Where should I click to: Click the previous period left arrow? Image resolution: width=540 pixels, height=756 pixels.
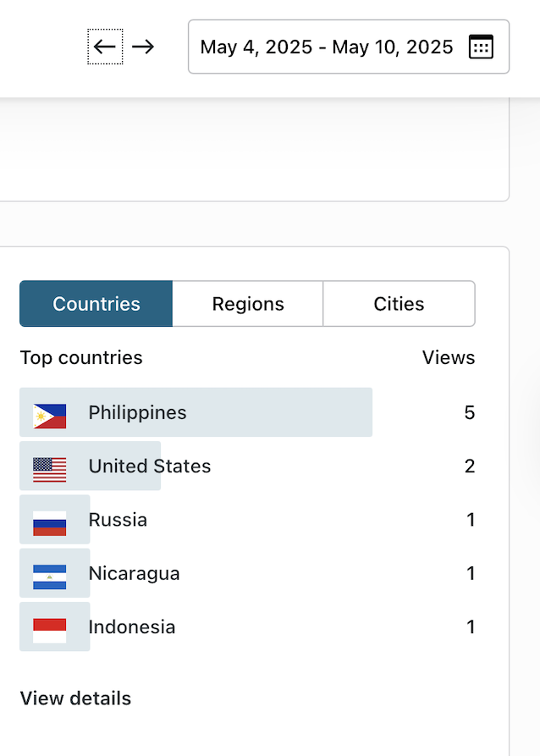tap(105, 47)
